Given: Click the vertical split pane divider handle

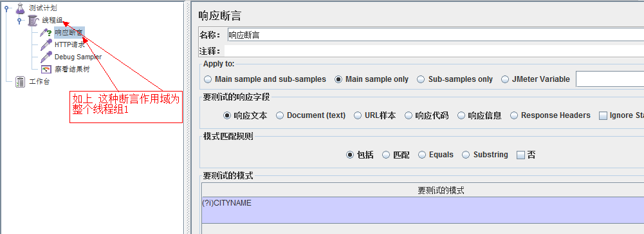Looking at the screenshot, I should pyautogui.click(x=187, y=117).
